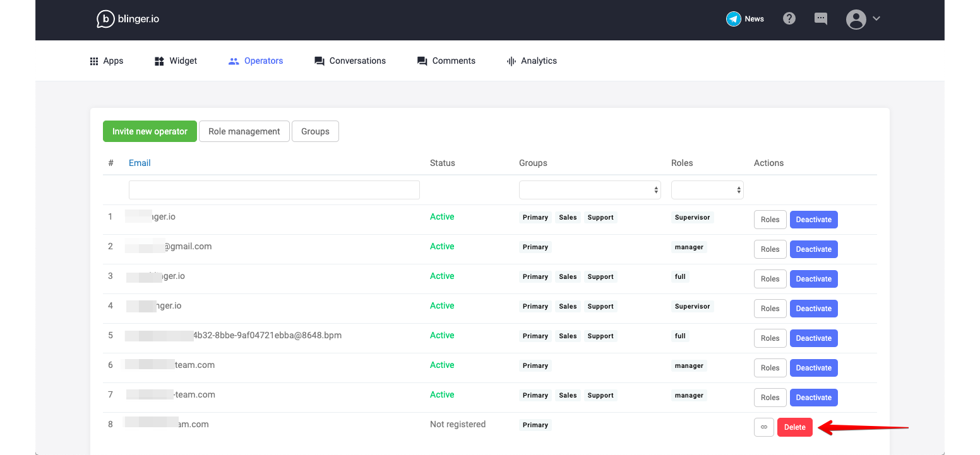Deactivate operator 3
Image resolution: width=980 pixels, height=455 pixels.
(814, 279)
